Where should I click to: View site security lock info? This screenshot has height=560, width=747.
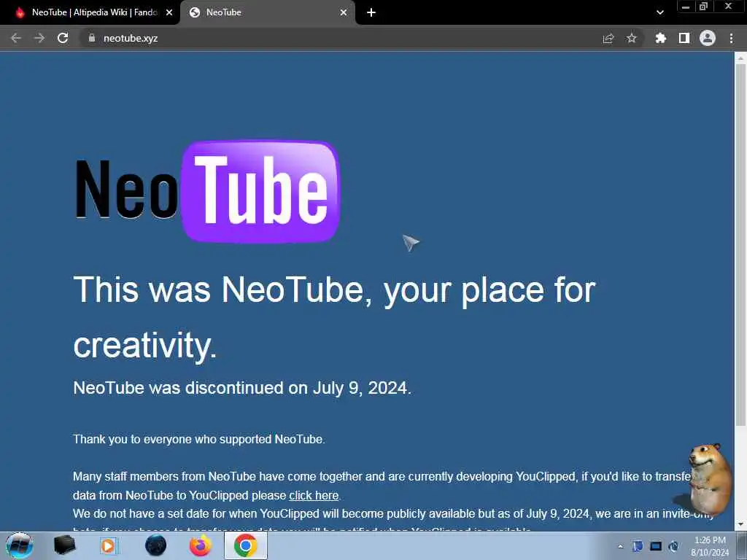[x=92, y=38]
